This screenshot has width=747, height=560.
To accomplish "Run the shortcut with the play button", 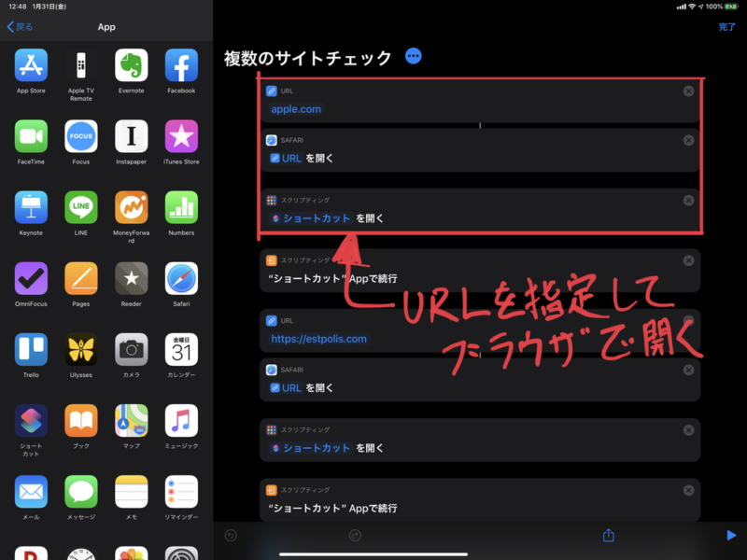I will point(731,535).
